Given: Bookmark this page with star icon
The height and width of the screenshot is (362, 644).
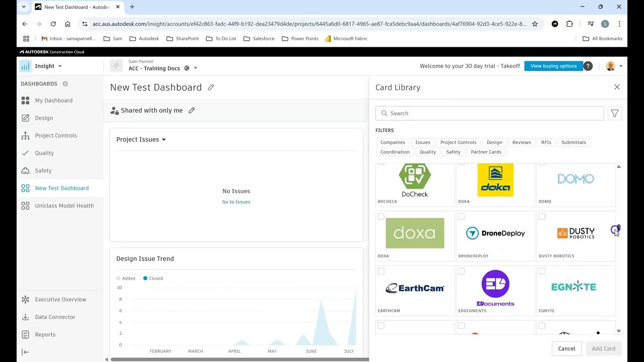Looking at the screenshot, I should coord(535,24).
